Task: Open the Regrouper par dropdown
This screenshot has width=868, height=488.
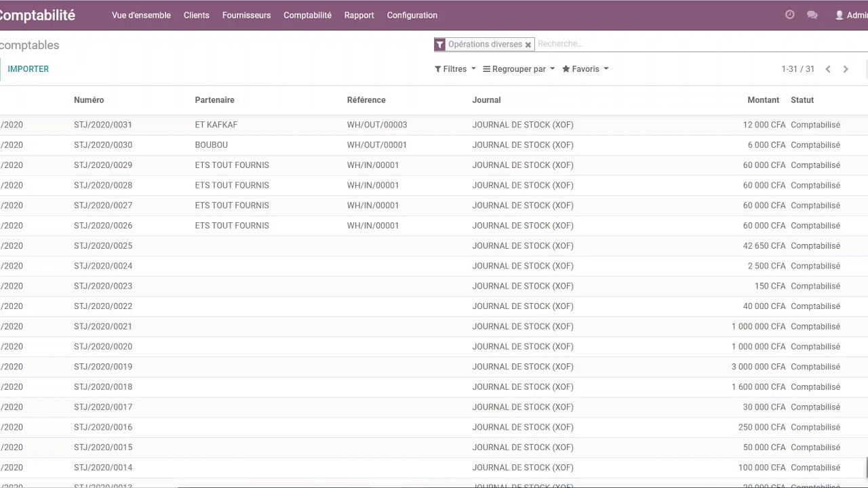Action: (519, 69)
